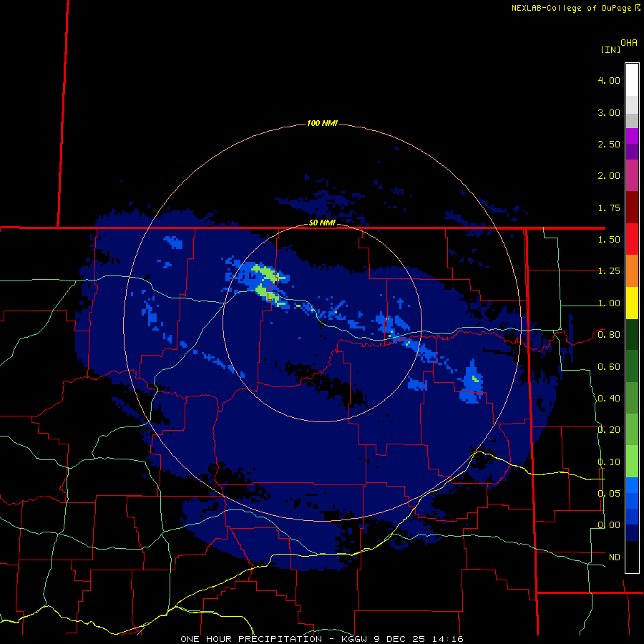Viewport: 644px width, 644px height.
Task: Click the 0.40 legend value
Action: (x=609, y=399)
